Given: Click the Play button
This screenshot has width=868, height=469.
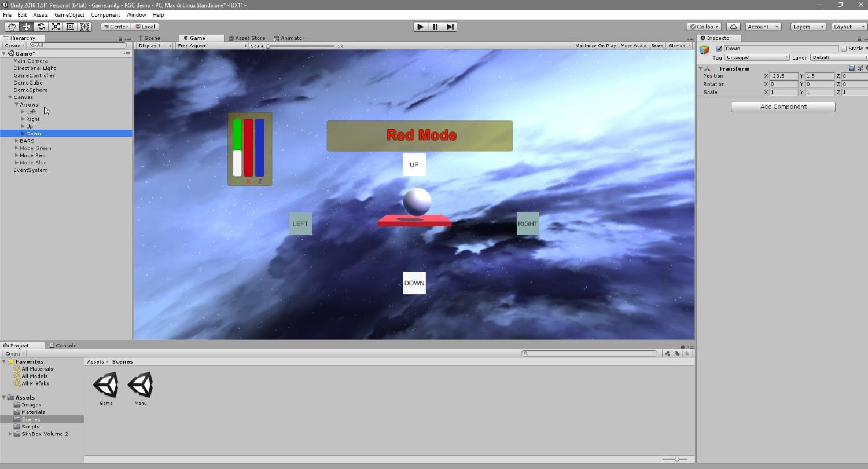Looking at the screenshot, I should pyautogui.click(x=421, y=27).
